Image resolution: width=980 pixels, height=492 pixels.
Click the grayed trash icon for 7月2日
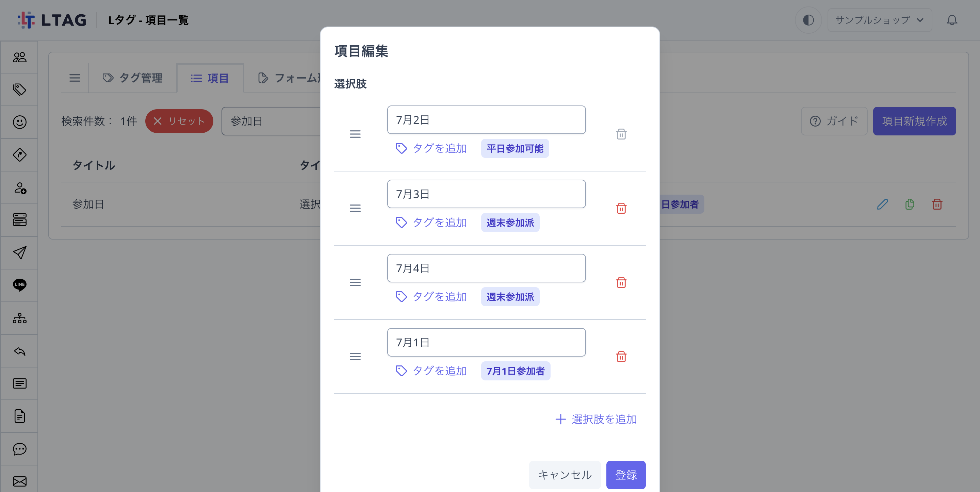pos(621,134)
